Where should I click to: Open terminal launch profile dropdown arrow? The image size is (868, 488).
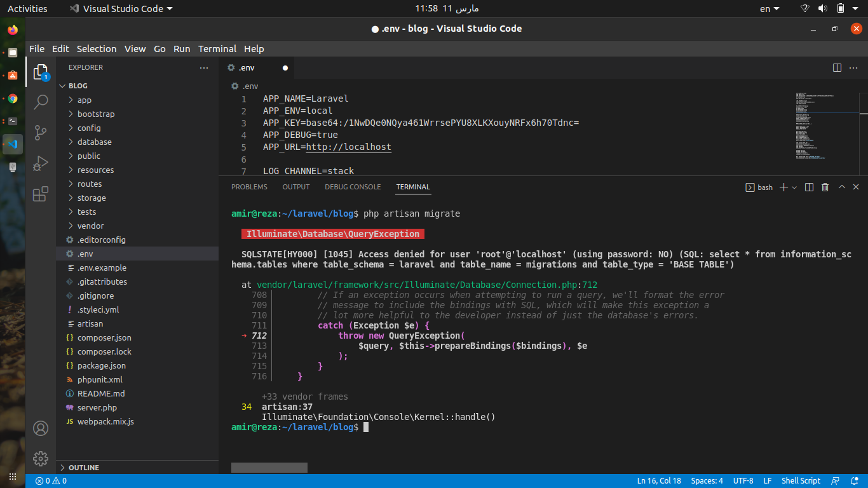pyautogui.click(x=794, y=187)
